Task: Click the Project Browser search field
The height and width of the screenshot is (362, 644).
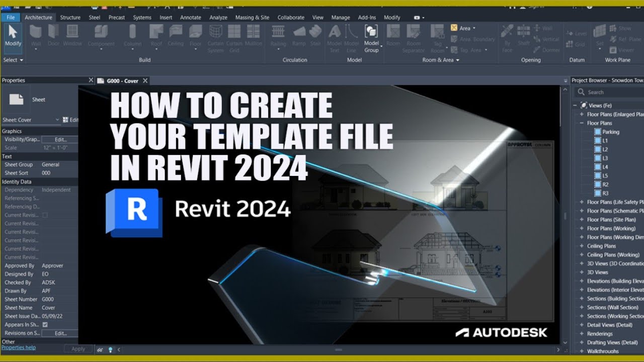Action: 609,92
